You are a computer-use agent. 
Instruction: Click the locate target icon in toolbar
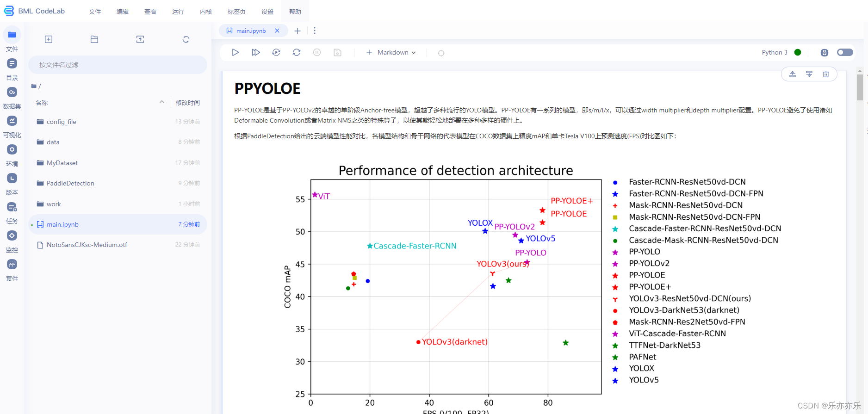tap(441, 53)
